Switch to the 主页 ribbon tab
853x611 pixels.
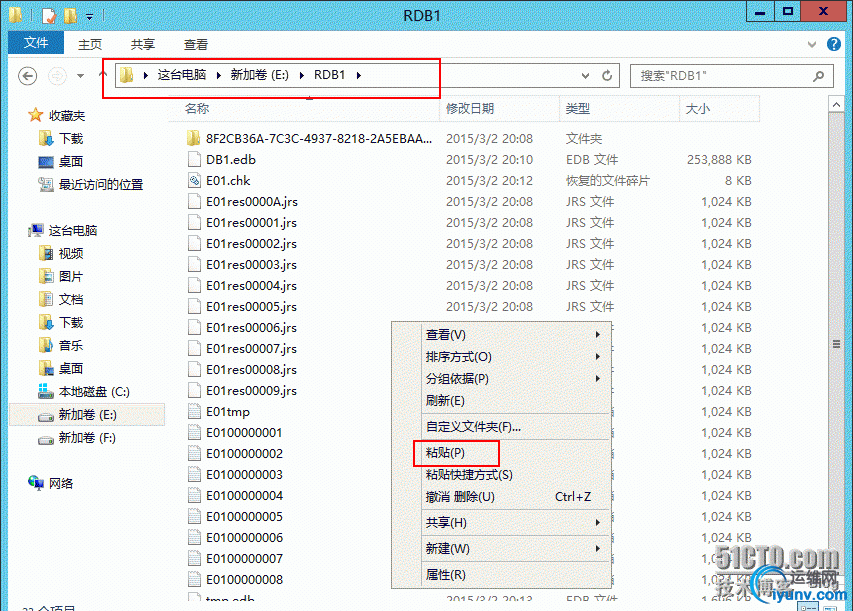coord(90,45)
